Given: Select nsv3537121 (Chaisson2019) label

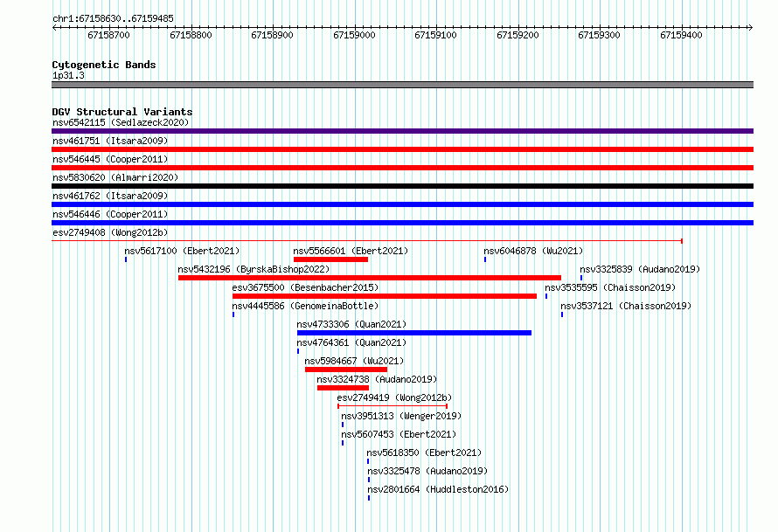Looking at the screenshot, I should (x=626, y=306).
